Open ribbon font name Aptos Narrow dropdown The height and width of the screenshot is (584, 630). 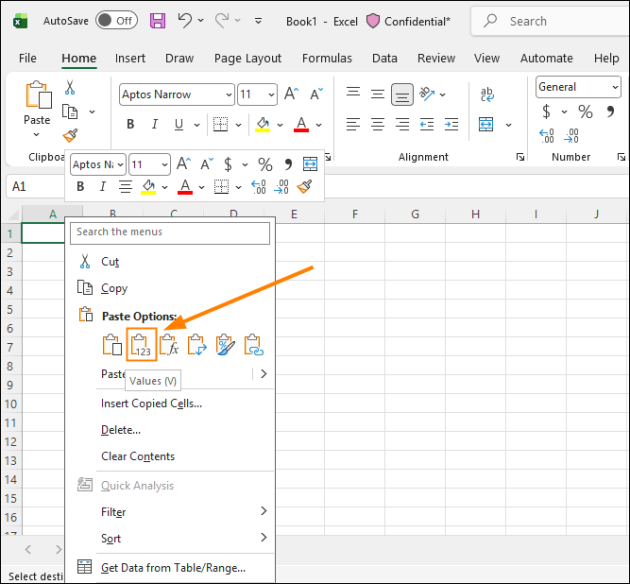229,95
